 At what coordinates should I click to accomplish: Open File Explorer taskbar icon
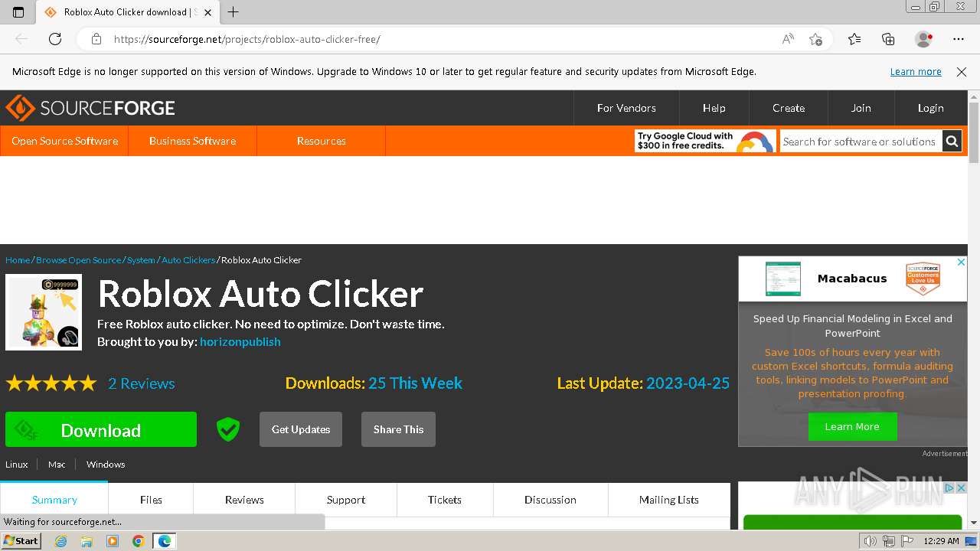pos(87,541)
